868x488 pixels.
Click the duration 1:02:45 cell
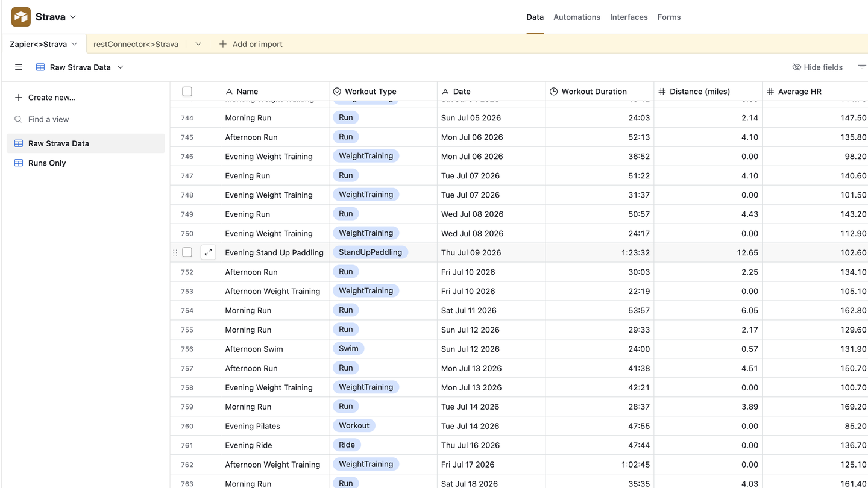600,465
